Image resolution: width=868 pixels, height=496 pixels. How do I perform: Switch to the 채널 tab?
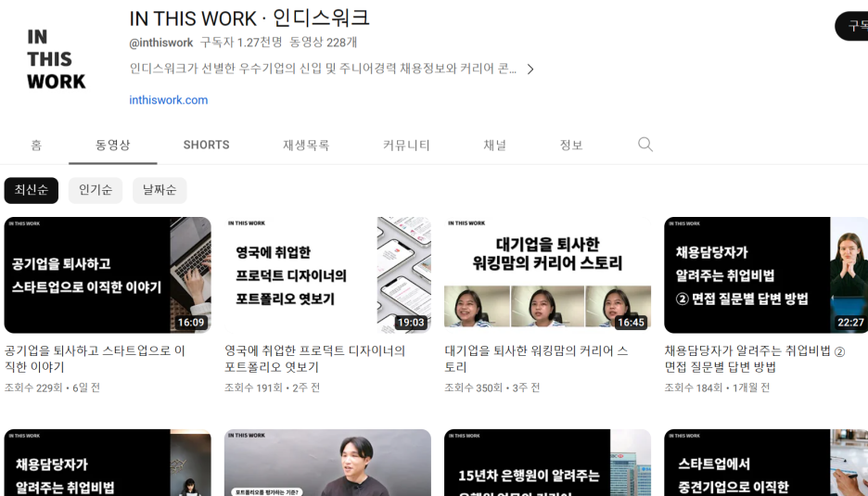(x=495, y=145)
